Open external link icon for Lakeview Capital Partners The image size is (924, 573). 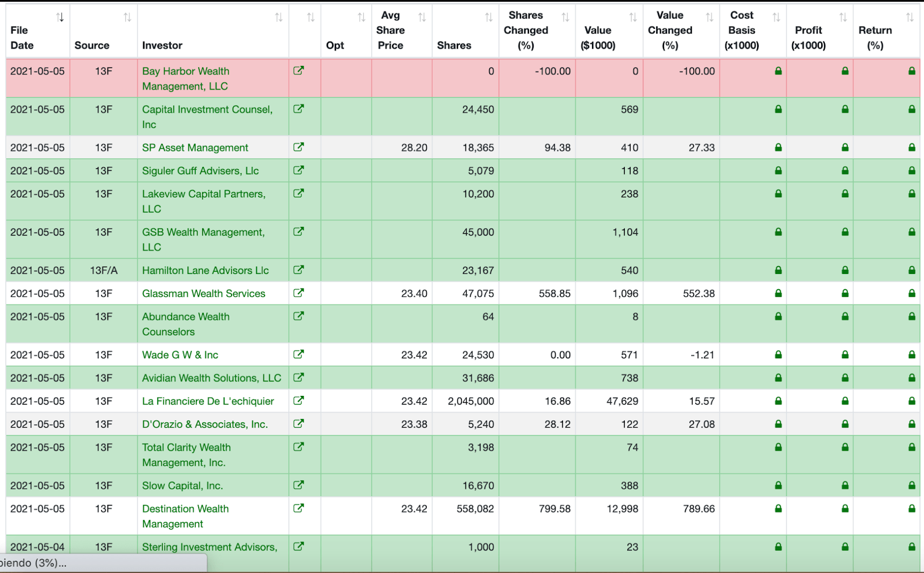pos(299,193)
